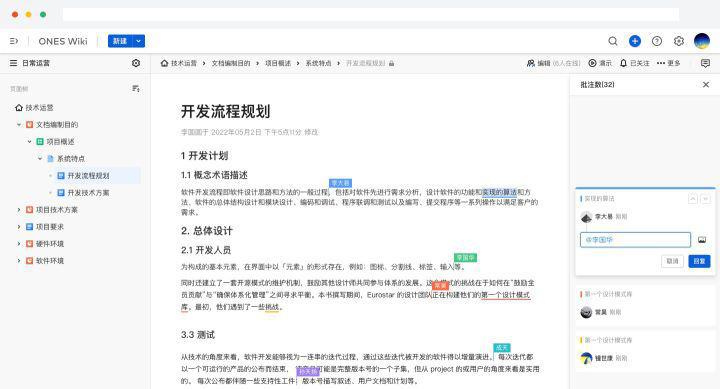Click 回复 to send the reply
The image size is (720, 389).
pyautogui.click(x=699, y=261)
